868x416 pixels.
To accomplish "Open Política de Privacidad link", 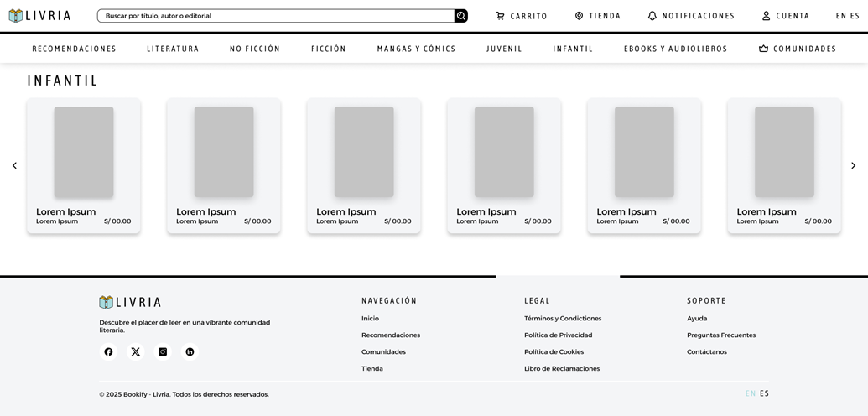I will click(558, 335).
